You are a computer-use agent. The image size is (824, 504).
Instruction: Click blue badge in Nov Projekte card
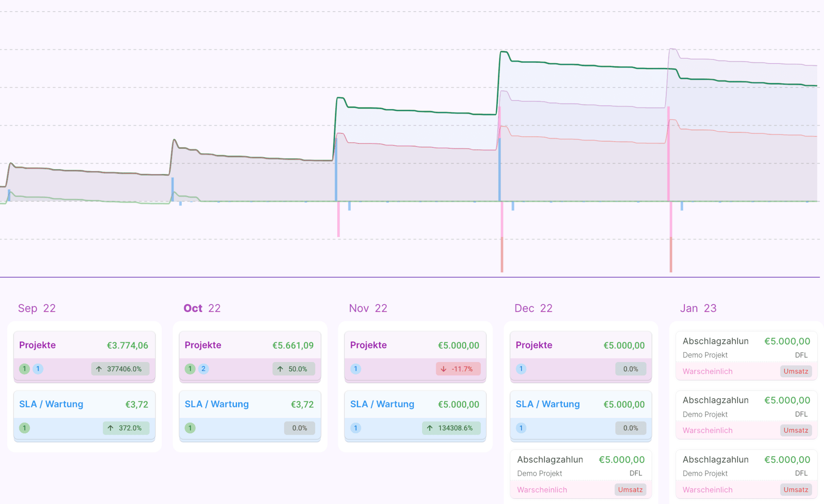pos(356,369)
